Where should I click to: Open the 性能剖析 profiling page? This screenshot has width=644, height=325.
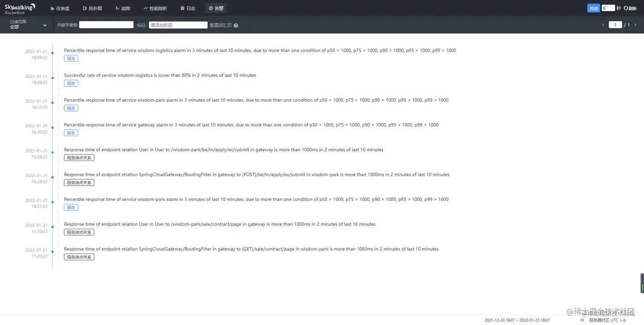(155, 8)
